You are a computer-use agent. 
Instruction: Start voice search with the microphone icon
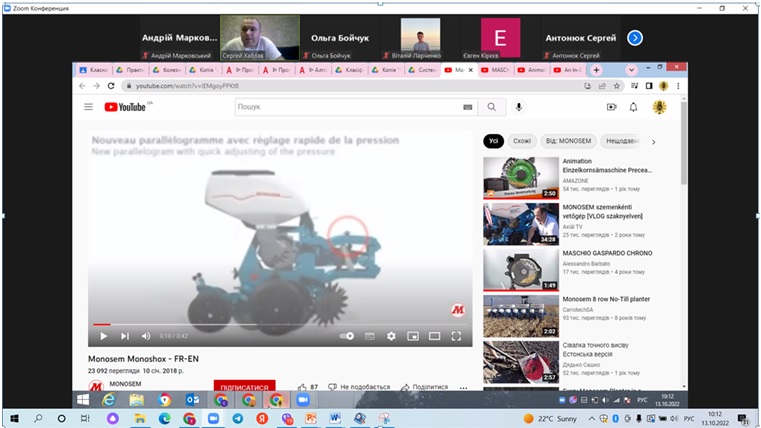click(x=519, y=107)
